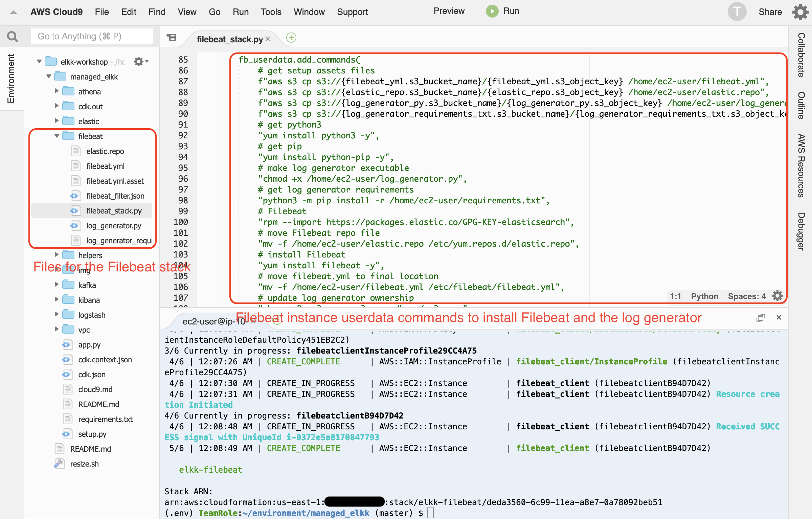Click the search magnifier icon in sidebar
812x519 pixels.
click(12, 36)
